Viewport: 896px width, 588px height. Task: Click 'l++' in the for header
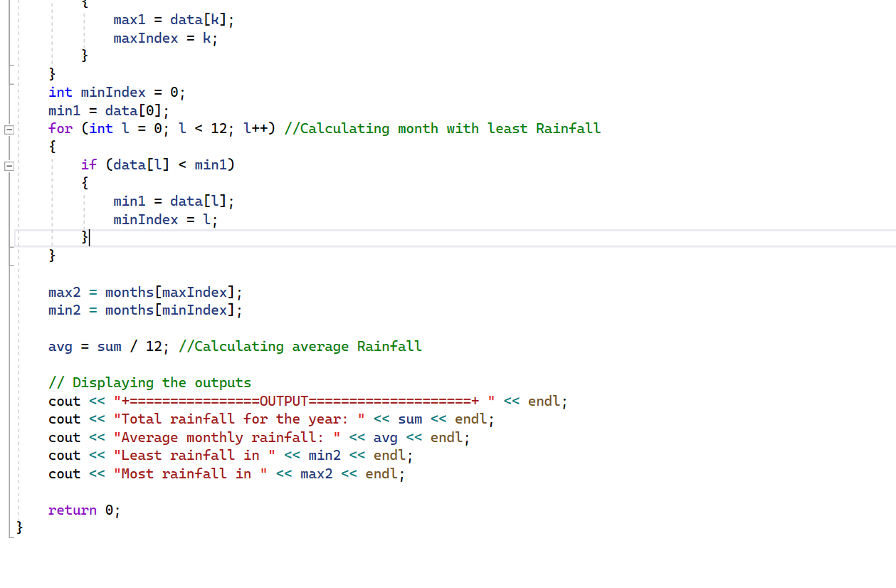pyautogui.click(x=255, y=129)
